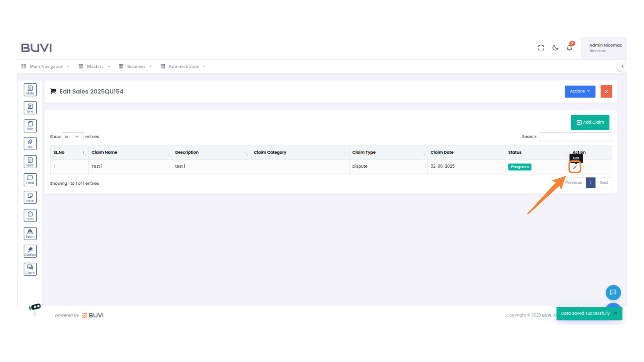The height and width of the screenshot is (362, 644).
Task: Toggle dark mode with the moon icon
Action: 555,48
